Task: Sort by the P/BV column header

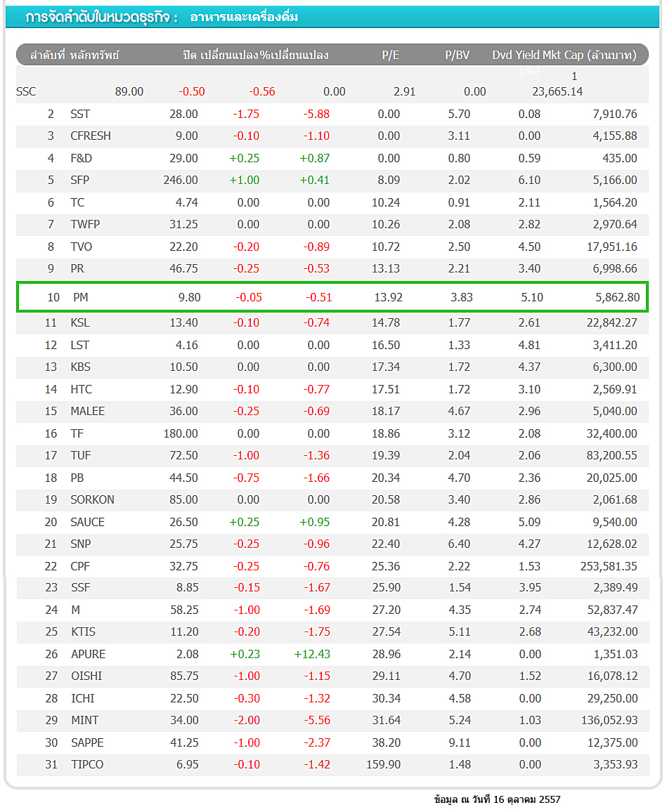Action: (457, 55)
